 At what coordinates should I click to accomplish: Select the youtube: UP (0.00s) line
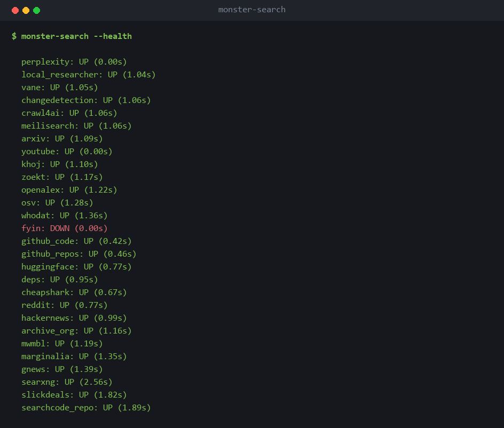67,152
